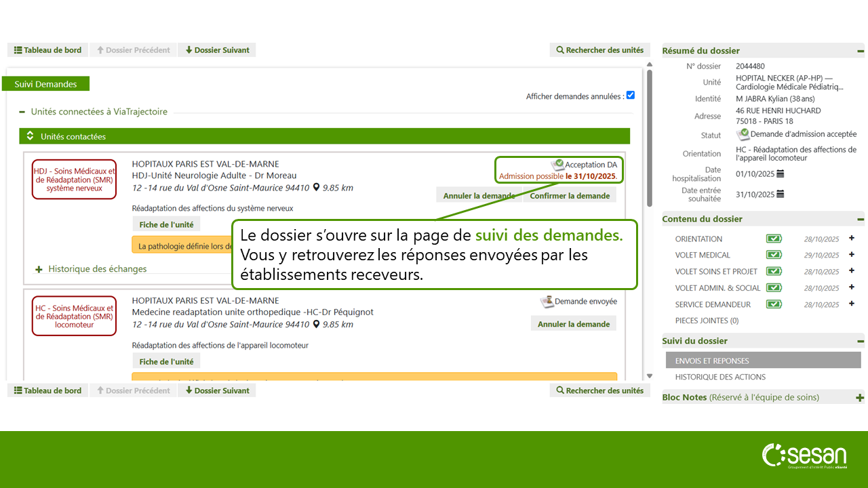
Task: Click the plus icon next to SERVICE DEMANDEUR
Action: pyautogui.click(x=852, y=304)
